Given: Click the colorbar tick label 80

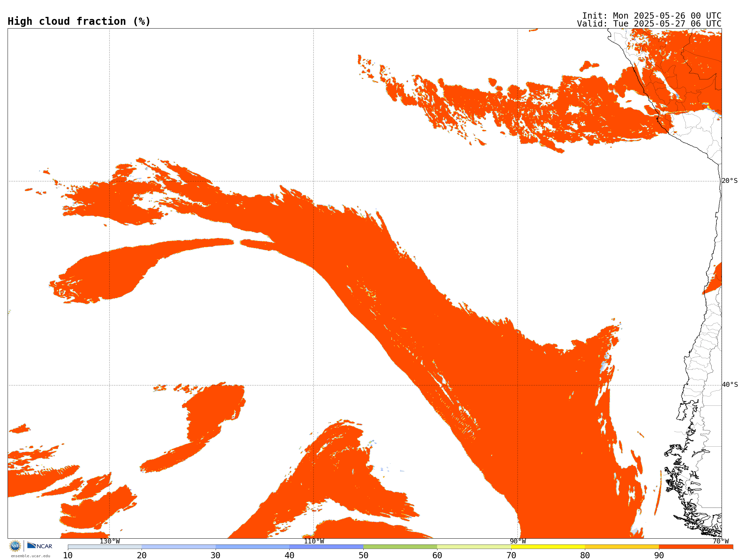Looking at the screenshot, I should coord(585,556).
